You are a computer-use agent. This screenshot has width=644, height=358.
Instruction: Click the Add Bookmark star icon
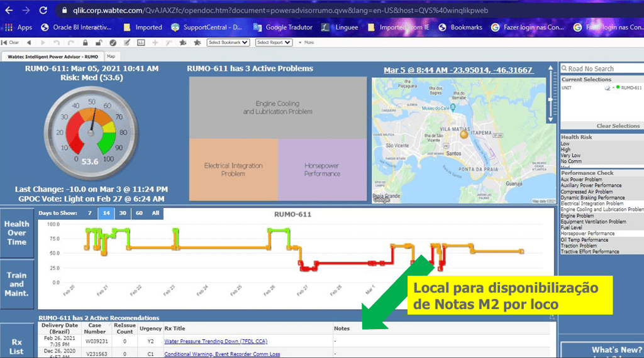[183, 42]
